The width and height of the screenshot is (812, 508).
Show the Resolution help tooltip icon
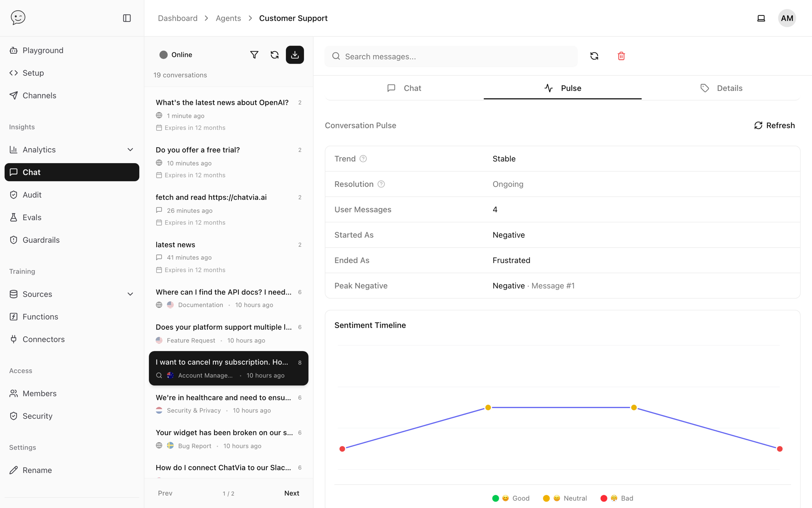pyautogui.click(x=381, y=184)
